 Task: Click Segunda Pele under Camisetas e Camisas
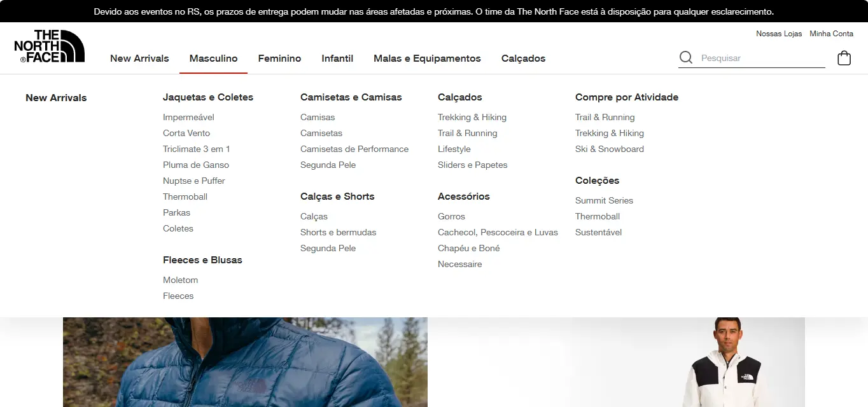[x=328, y=165]
